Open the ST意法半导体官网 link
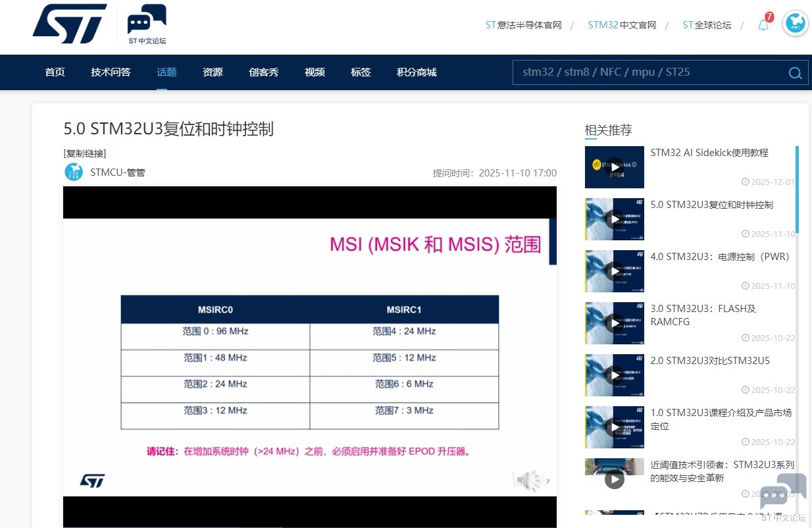The height and width of the screenshot is (528, 812). (523, 25)
